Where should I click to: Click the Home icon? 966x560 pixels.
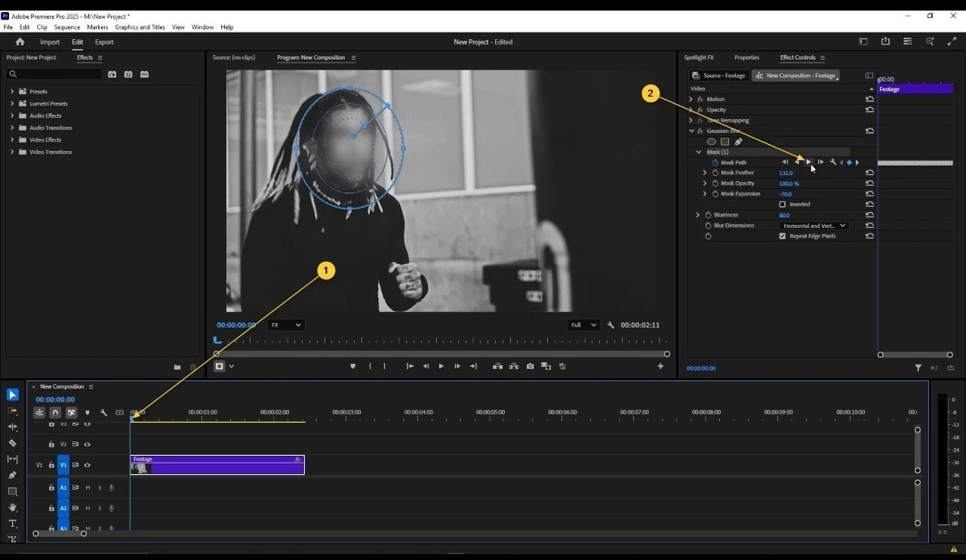pos(20,42)
